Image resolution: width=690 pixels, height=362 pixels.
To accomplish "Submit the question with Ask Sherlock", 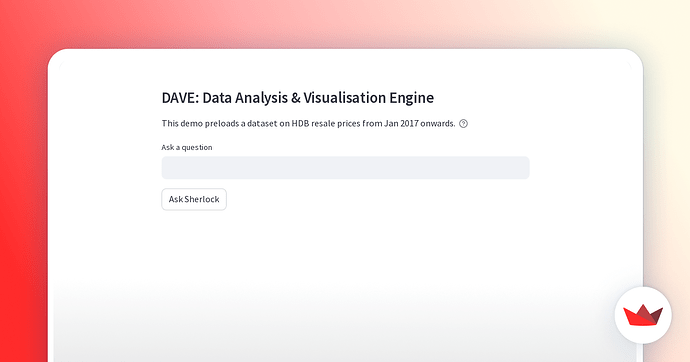I will [x=194, y=199].
